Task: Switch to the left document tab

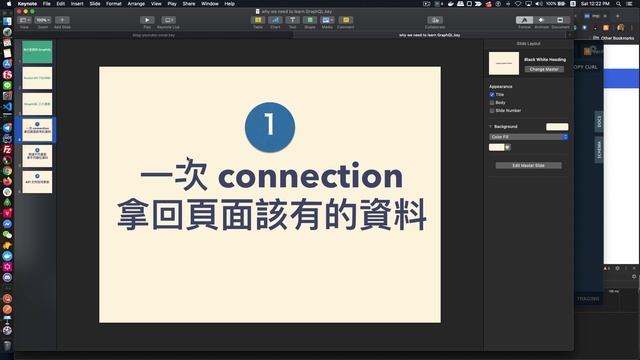Action: (154, 35)
